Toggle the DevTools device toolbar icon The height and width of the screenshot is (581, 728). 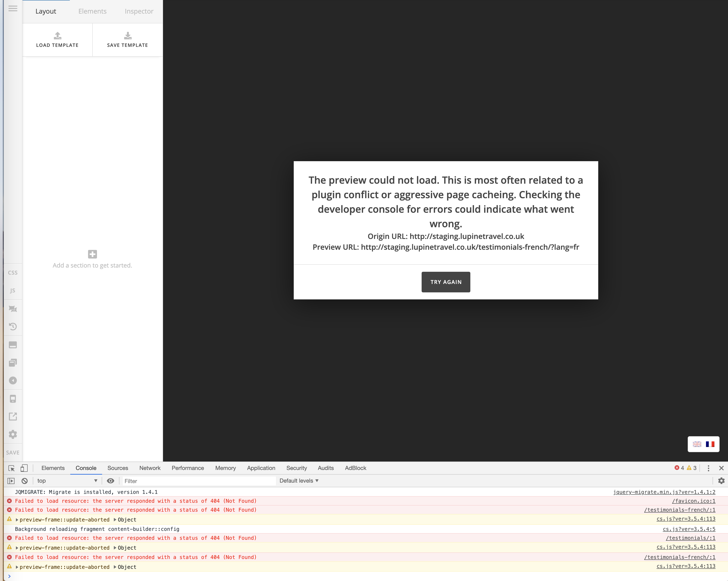(x=24, y=468)
